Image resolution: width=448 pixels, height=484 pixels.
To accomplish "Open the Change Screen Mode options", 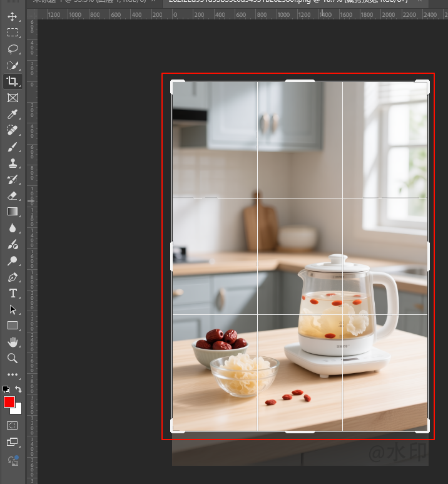I will pyautogui.click(x=13, y=442).
